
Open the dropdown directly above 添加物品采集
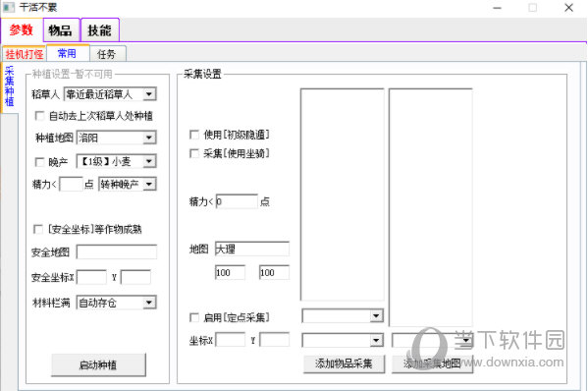point(343,340)
